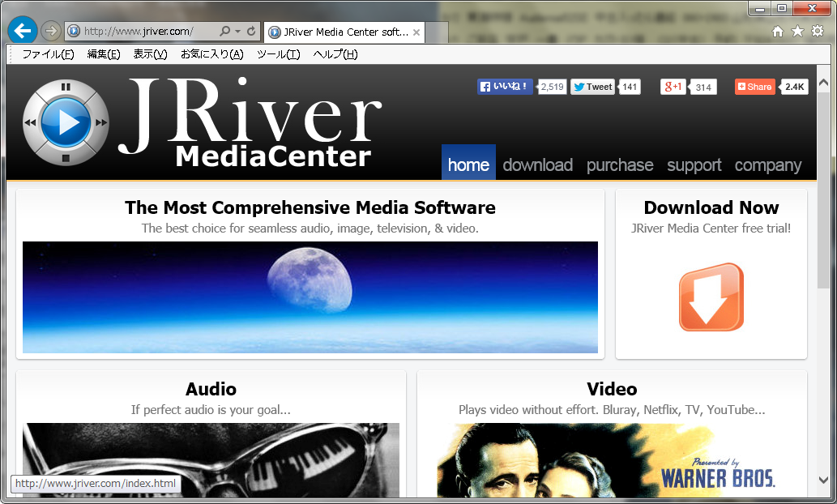Click the orange Download arrow icon
837x504 pixels.
click(x=711, y=297)
